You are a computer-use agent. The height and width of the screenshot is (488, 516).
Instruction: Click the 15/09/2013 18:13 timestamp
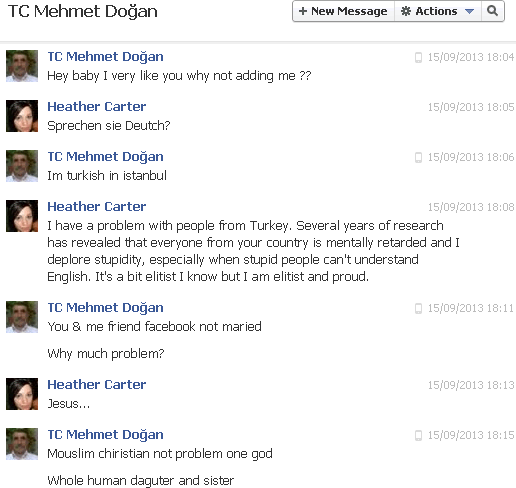coord(471,385)
